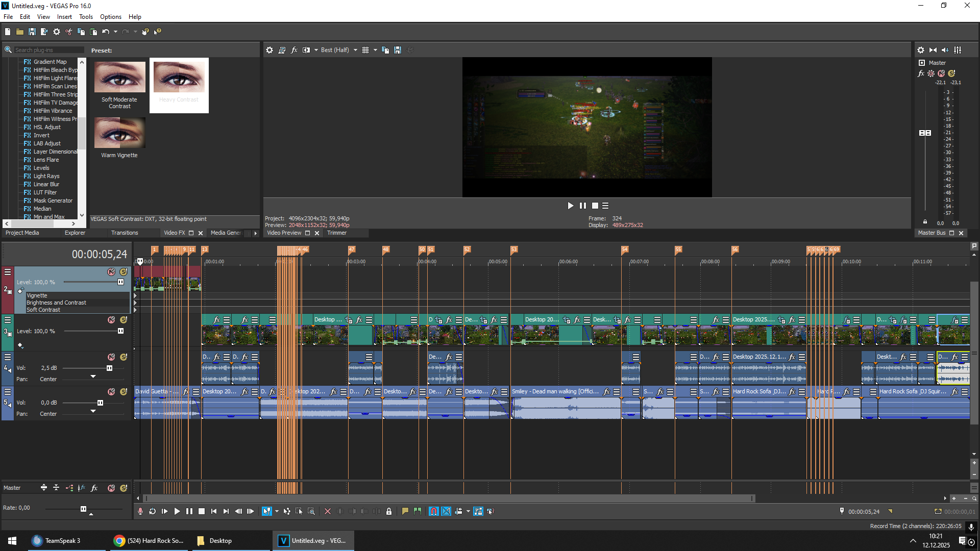
Task: Open the File menu
Action: point(8,17)
